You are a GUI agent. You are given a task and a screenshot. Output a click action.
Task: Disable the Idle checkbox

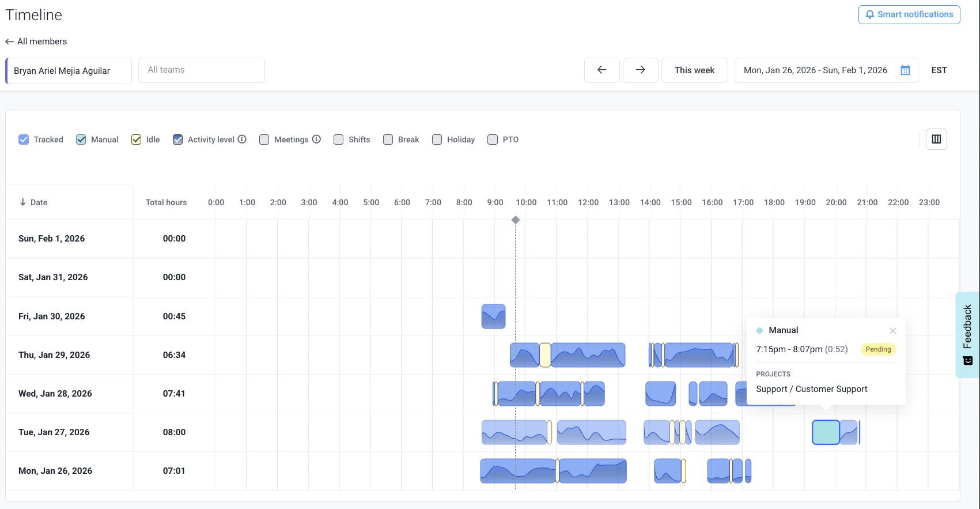tap(137, 139)
